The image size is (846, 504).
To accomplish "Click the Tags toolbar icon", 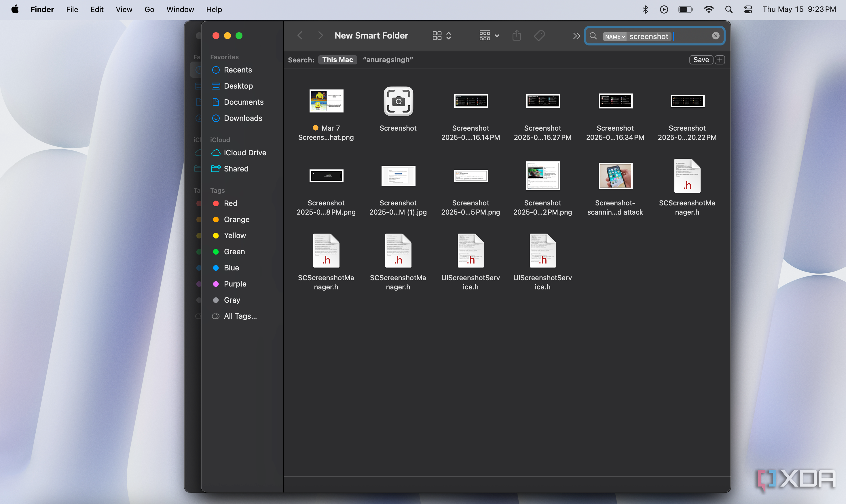I will pos(539,35).
